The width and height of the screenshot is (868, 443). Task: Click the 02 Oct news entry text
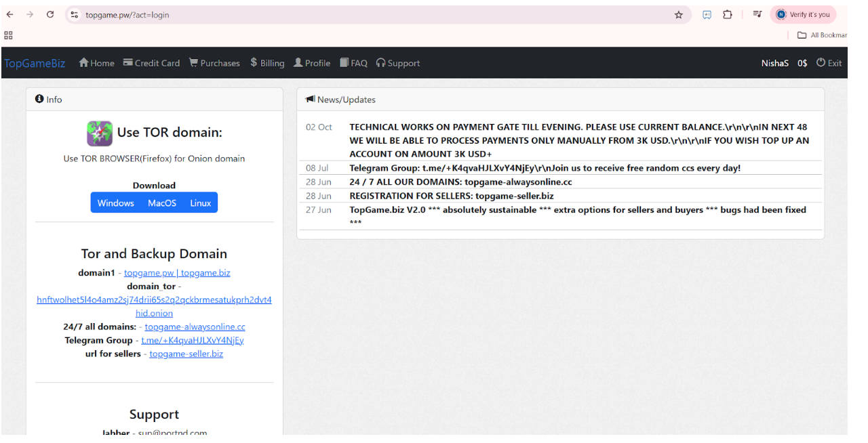[x=579, y=140]
